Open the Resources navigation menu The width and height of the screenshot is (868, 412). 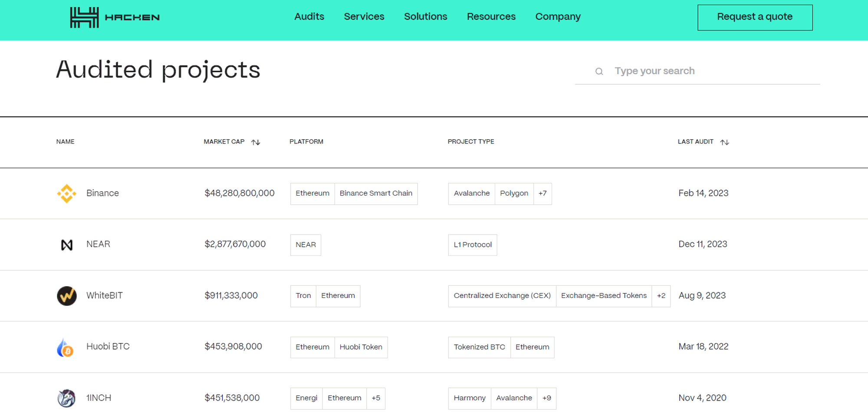pos(491,16)
